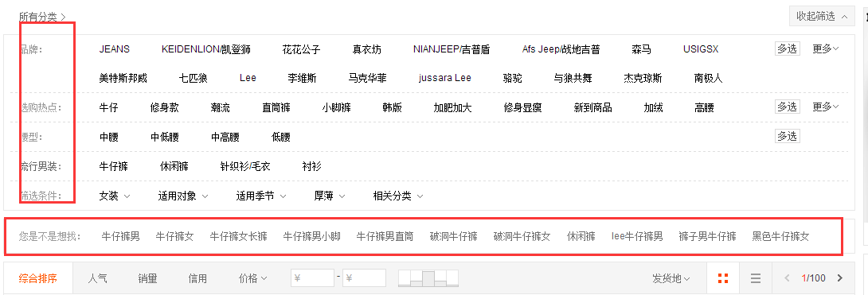Select the 直筒裤 shopping hotspot
This screenshot has width=868, height=295.
point(276,107)
